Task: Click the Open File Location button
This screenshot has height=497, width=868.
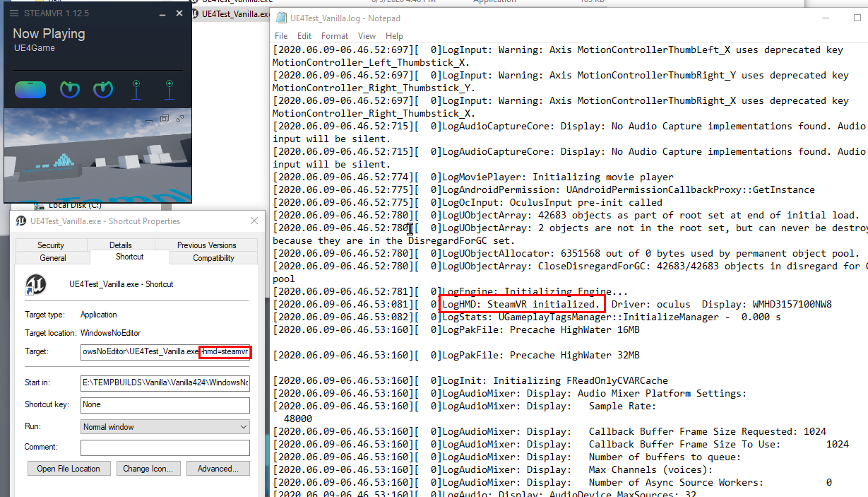Action: coord(69,468)
